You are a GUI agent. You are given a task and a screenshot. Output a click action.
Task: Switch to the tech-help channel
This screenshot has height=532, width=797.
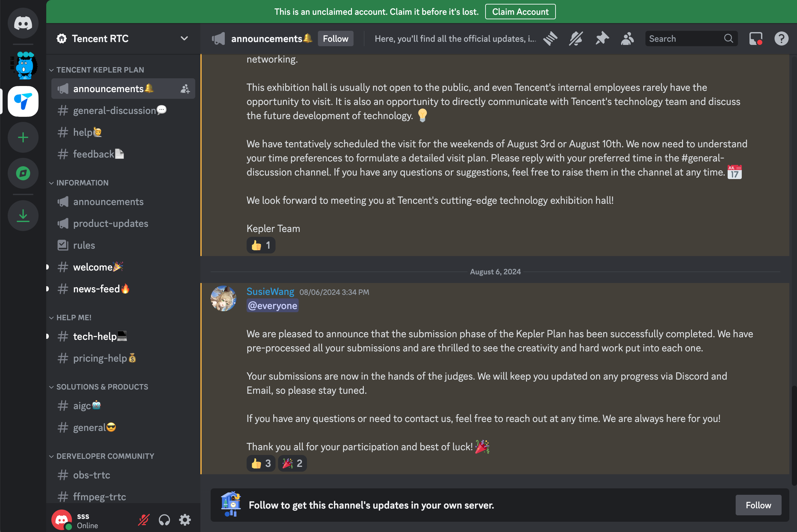pyautogui.click(x=95, y=336)
